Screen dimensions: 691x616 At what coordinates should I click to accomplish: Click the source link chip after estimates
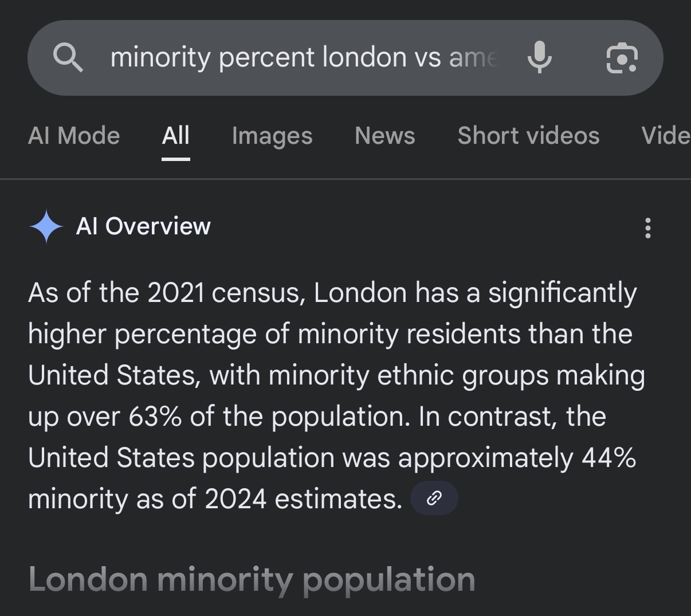pos(434,498)
